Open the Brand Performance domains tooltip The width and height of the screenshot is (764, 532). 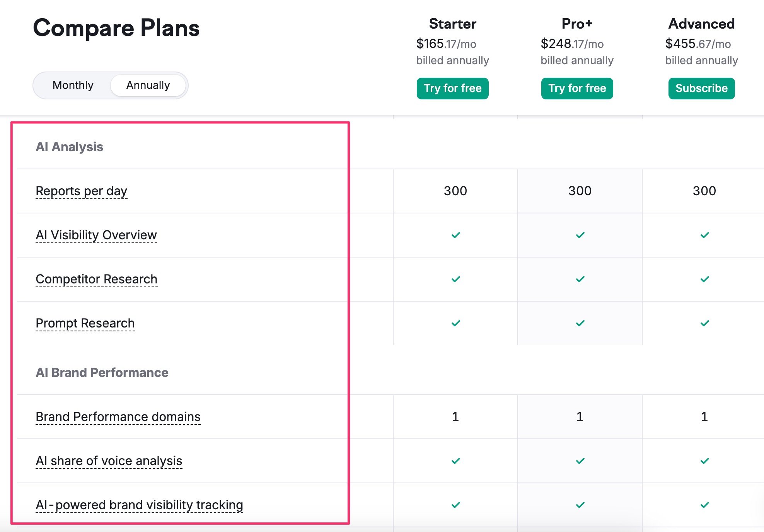point(118,417)
